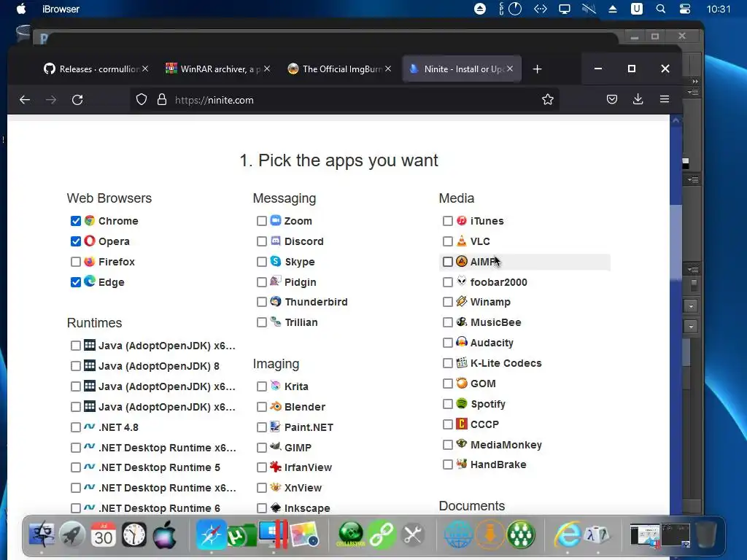This screenshot has width=747, height=560.
Task: Close the WinRAR archiver tab
Action: click(x=267, y=69)
